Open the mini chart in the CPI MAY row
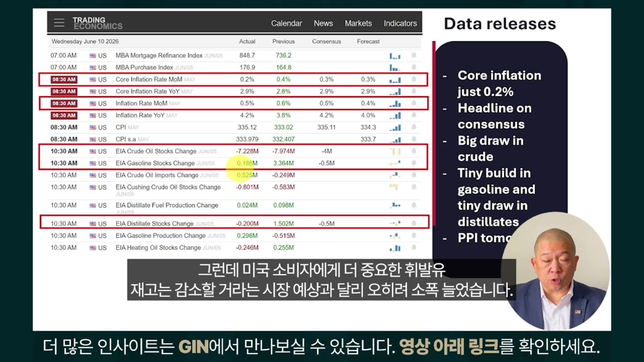This screenshot has width=644, height=362. pyautogui.click(x=395, y=128)
